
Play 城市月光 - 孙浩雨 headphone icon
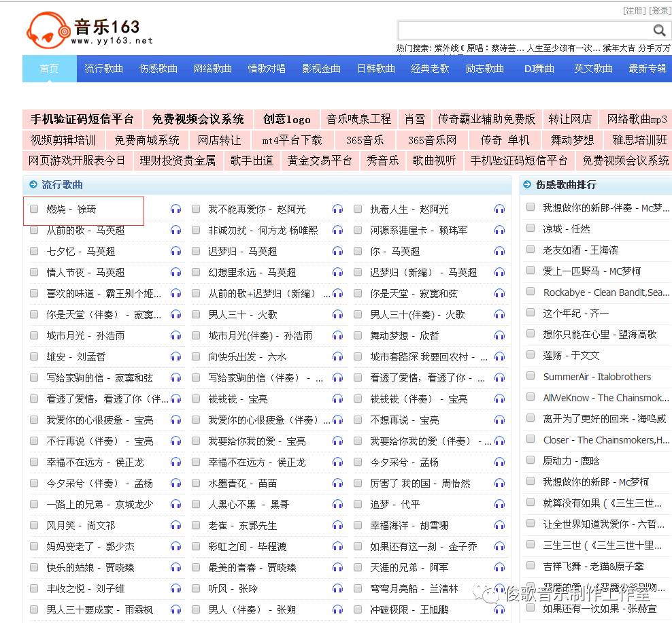175,335
